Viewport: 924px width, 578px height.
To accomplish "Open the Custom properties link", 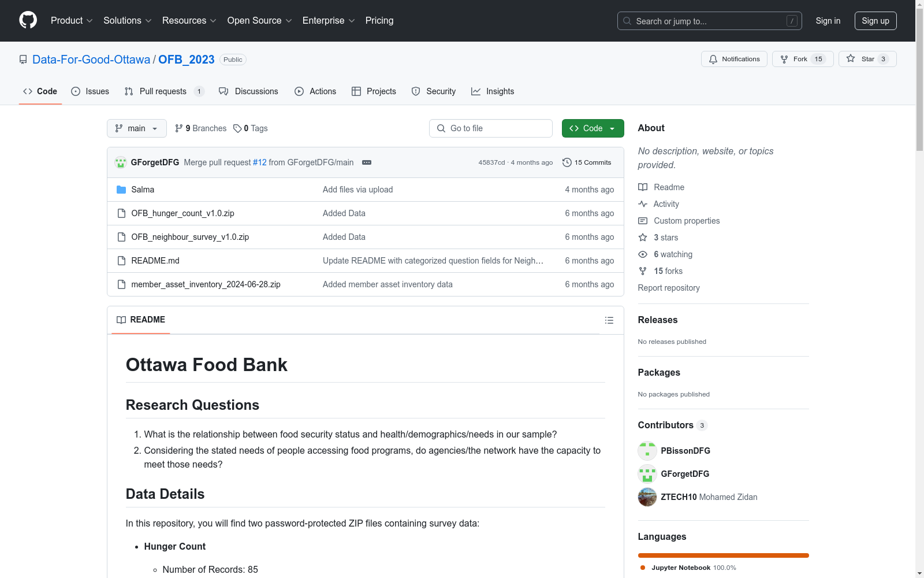I will (x=679, y=221).
